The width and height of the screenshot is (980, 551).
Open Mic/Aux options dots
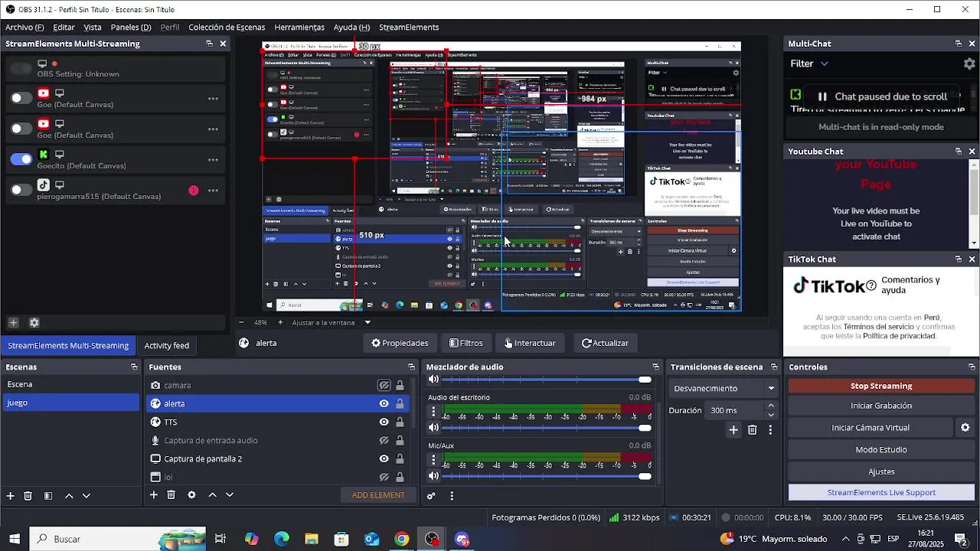click(433, 461)
